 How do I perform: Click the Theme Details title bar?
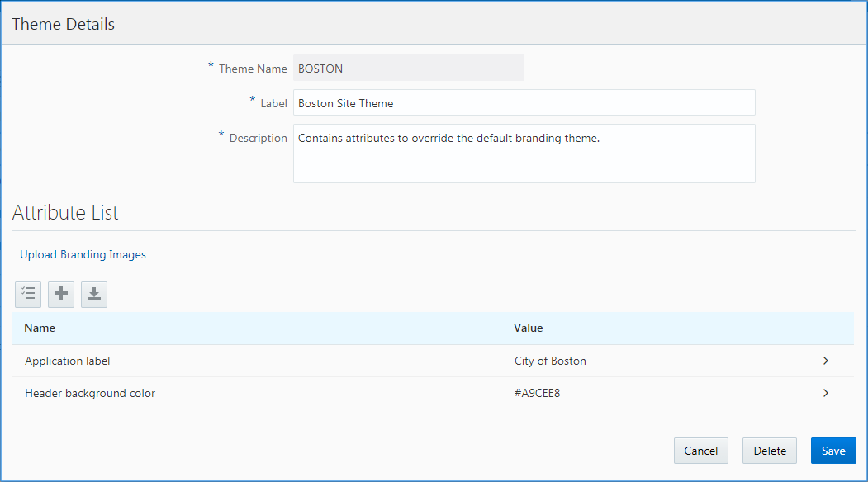tap(63, 24)
